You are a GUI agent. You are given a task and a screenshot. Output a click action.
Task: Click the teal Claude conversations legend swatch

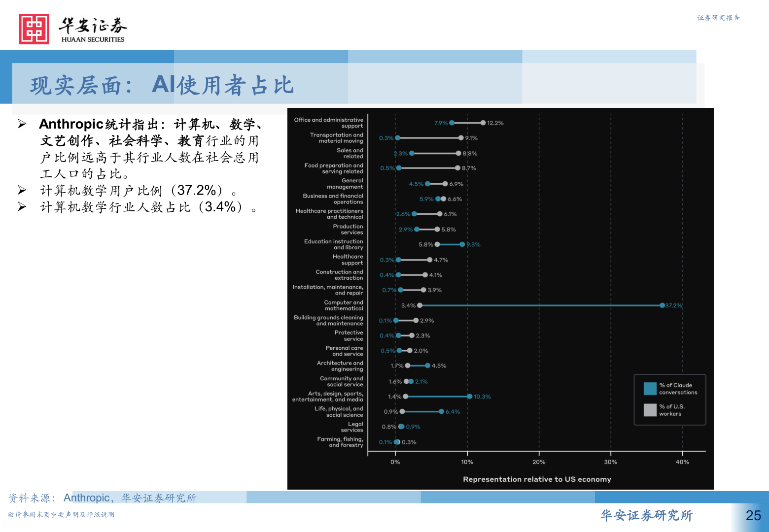click(x=650, y=389)
